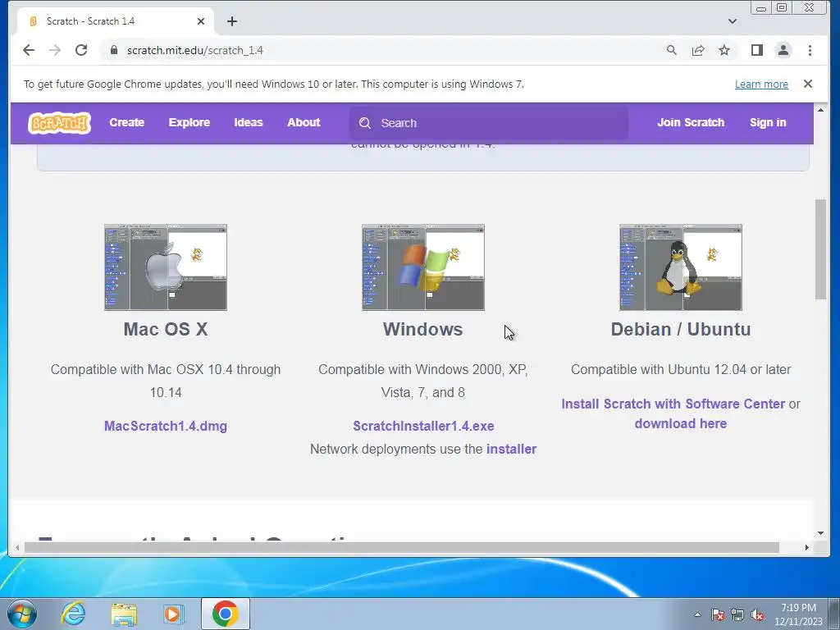Open the Explore menu item

(189, 123)
